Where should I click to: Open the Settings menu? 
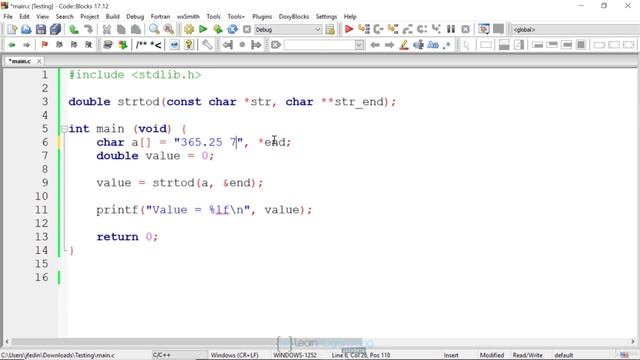(x=326, y=17)
